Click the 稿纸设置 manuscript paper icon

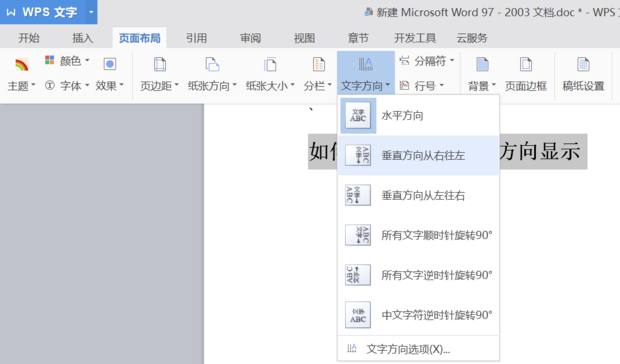(x=583, y=64)
